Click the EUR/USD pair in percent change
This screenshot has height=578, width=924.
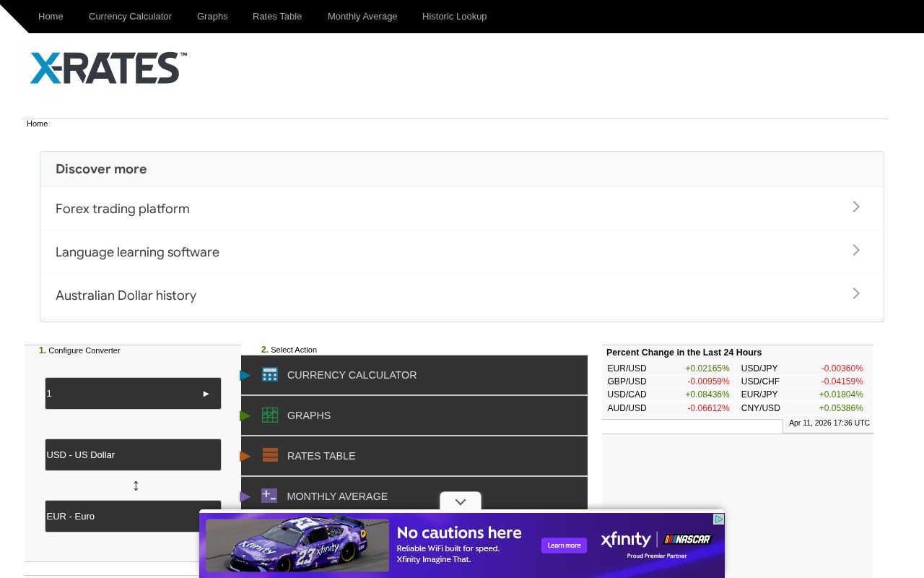point(627,368)
